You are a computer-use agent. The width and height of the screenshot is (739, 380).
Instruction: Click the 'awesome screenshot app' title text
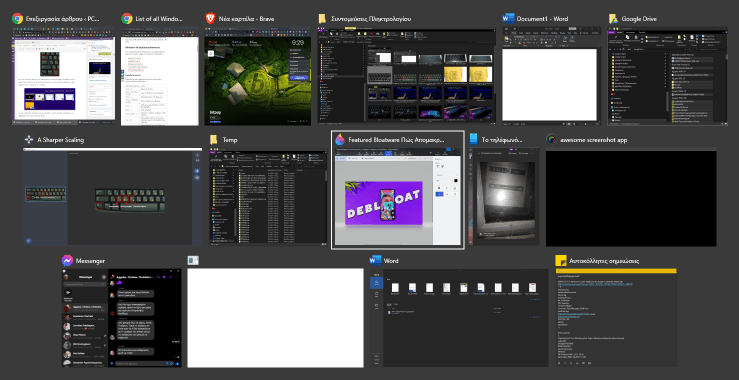[x=593, y=140]
